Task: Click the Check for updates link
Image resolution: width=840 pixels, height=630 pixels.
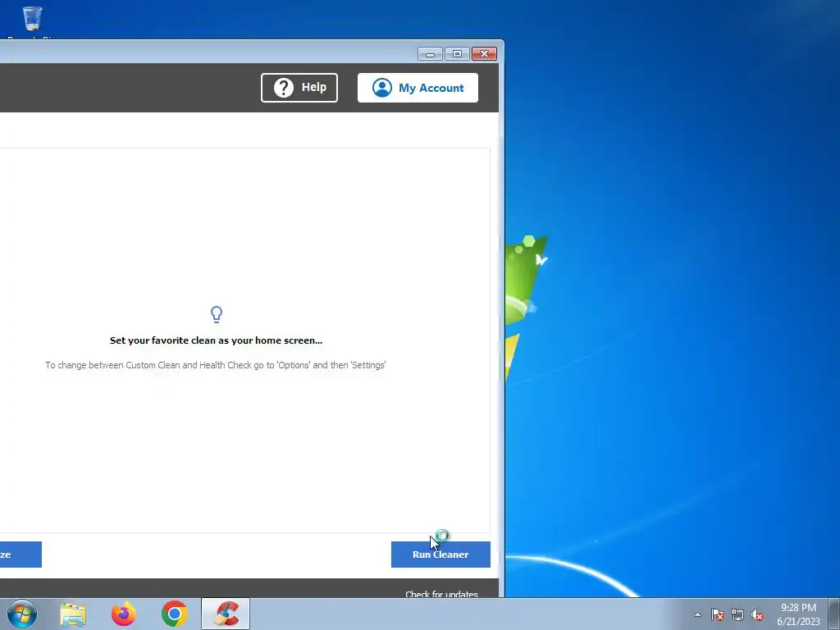Action: [x=441, y=594]
